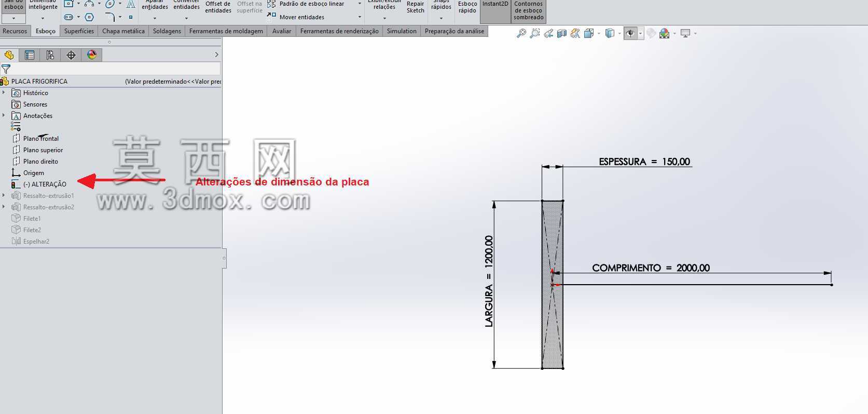Viewport: 868px width, 414px height.
Task: Click Section View icon
Action: click(x=562, y=33)
